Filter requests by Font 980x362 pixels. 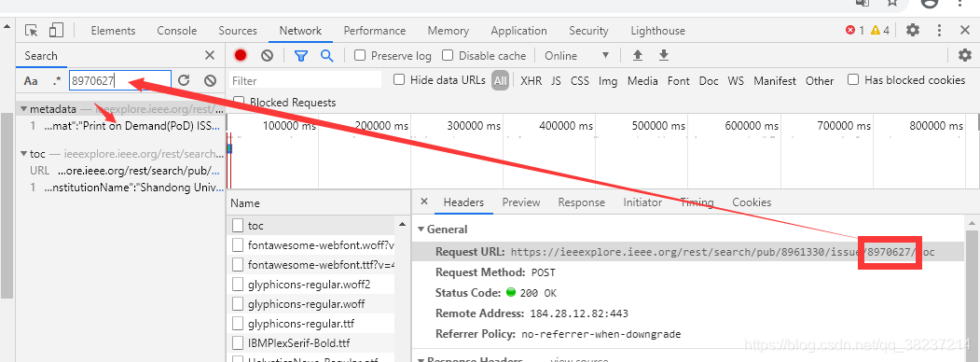678,80
